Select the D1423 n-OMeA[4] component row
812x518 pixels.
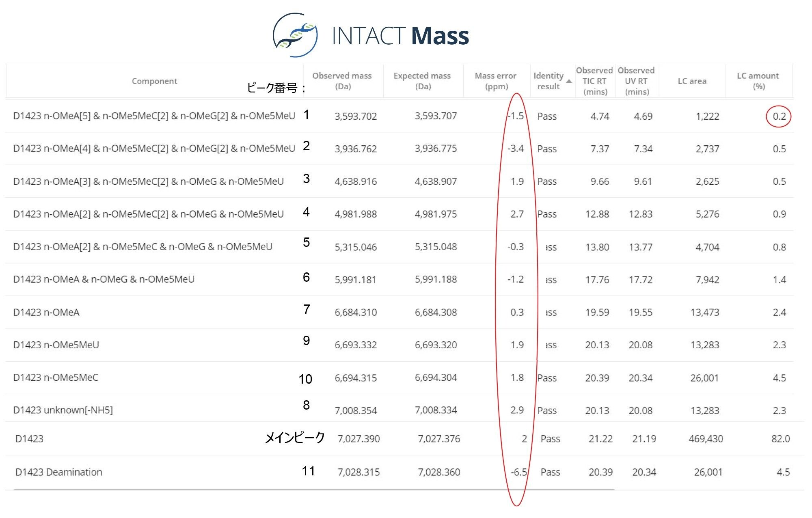[x=400, y=149]
